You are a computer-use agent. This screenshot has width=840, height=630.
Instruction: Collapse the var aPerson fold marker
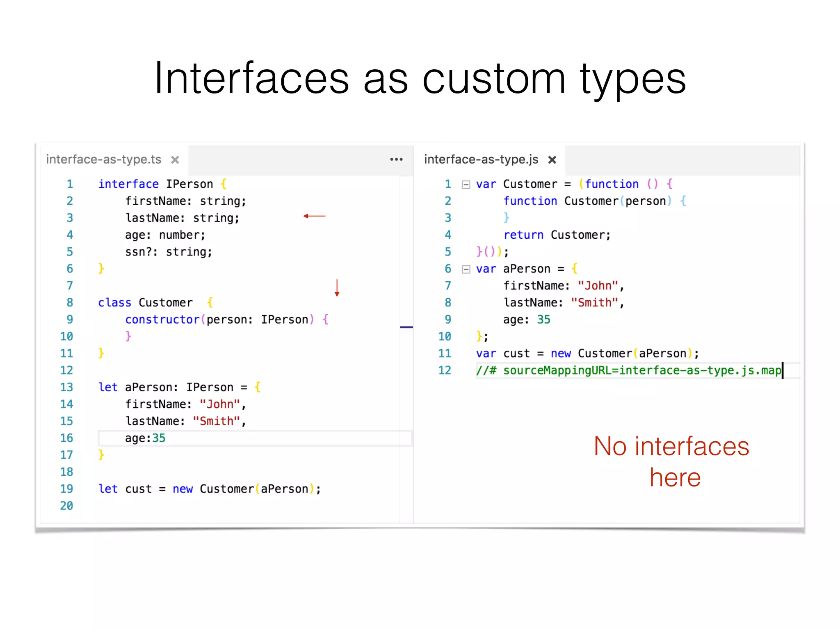(x=466, y=269)
